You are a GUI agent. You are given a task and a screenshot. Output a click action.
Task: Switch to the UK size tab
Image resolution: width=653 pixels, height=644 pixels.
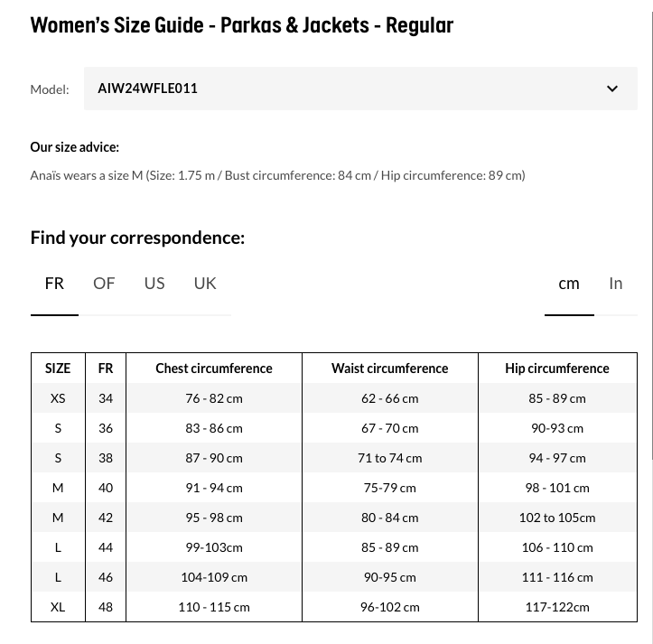click(205, 284)
